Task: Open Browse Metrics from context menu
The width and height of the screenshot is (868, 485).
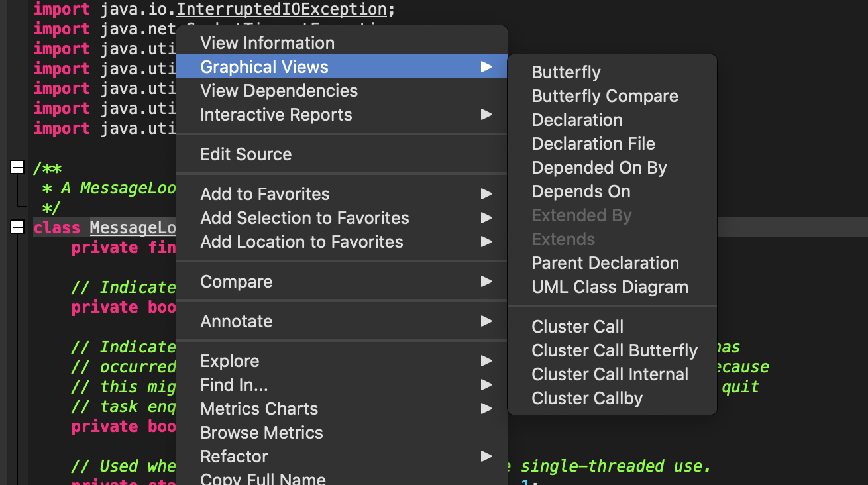Action: click(x=262, y=433)
